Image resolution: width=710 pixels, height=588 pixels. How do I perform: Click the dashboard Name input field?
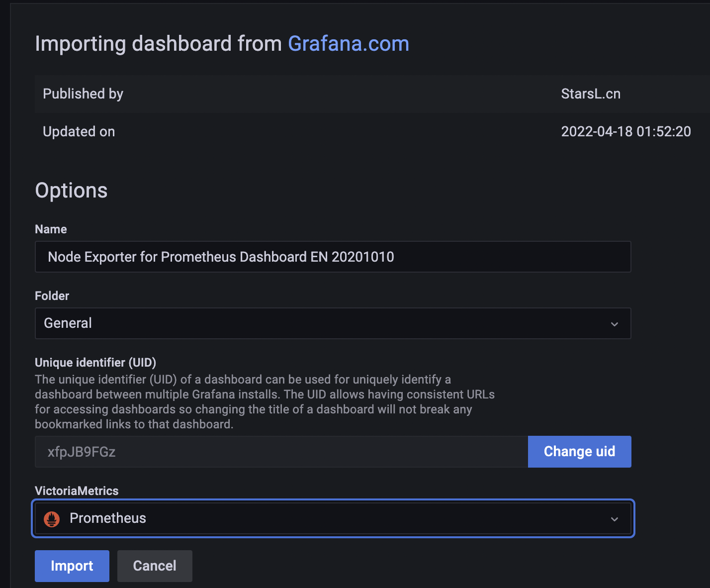click(x=333, y=257)
